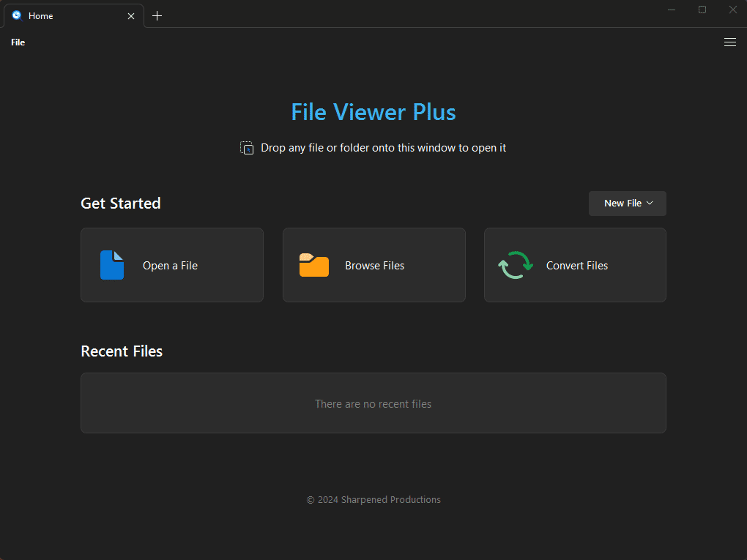Click the Browse Files label

374,266
